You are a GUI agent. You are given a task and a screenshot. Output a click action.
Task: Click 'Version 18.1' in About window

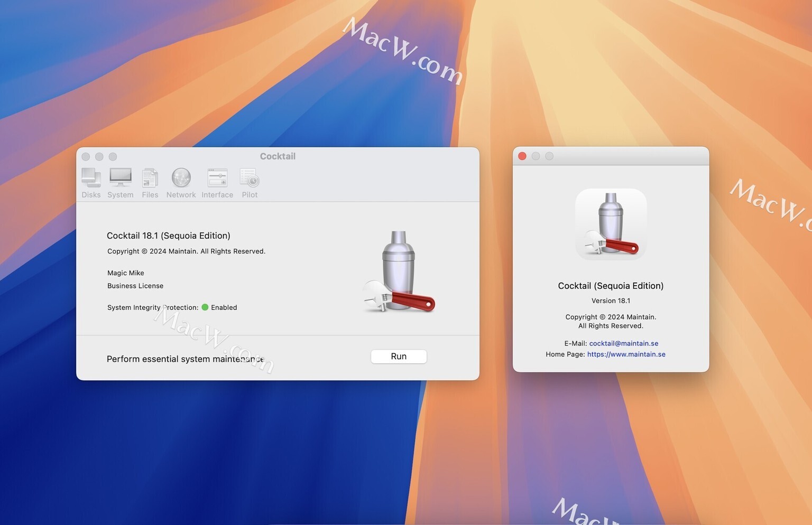[x=611, y=301]
